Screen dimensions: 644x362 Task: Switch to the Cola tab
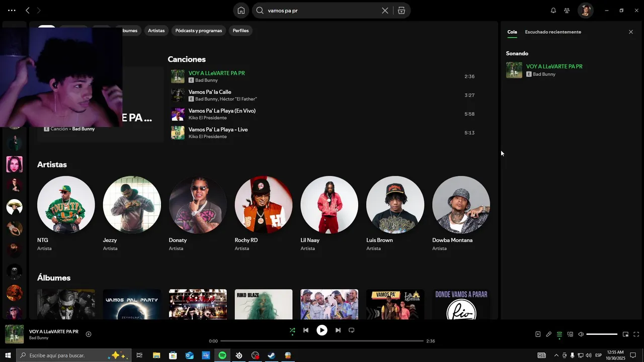coord(512,32)
